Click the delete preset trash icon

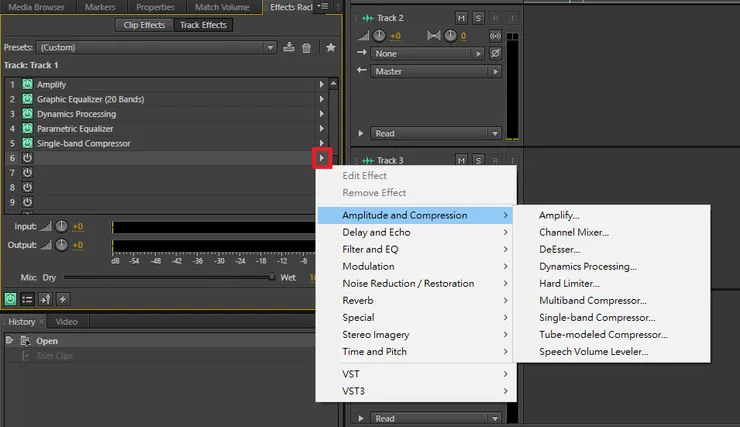pos(306,47)
